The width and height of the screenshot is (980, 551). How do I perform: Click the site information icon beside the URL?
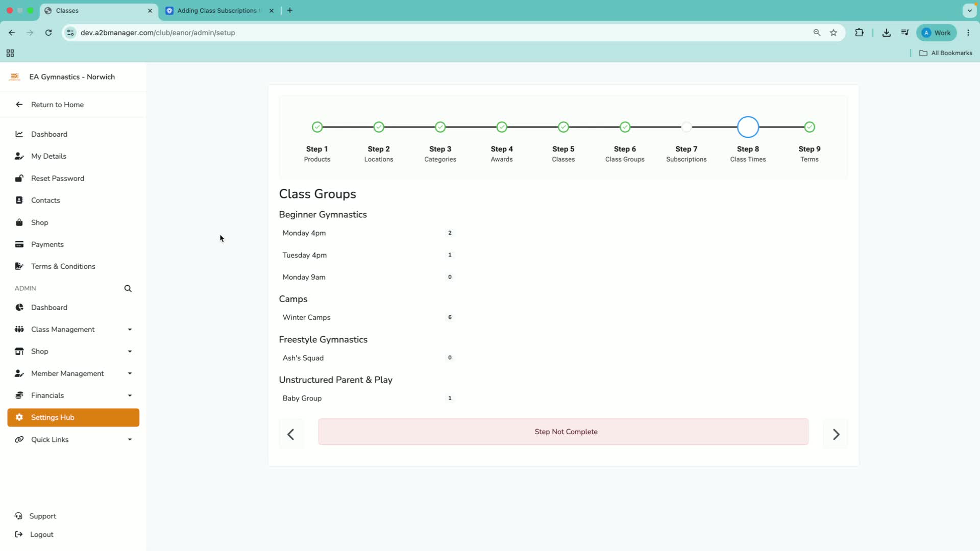70,33
